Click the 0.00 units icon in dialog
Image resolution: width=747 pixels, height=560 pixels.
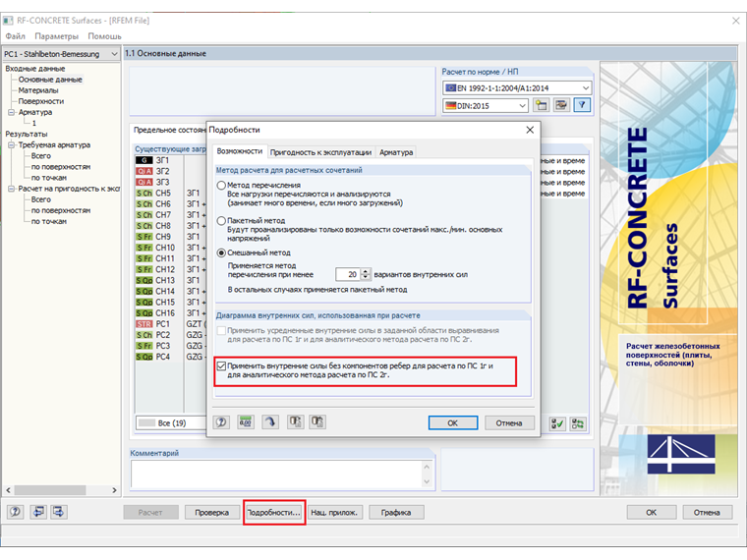tap(246, 422)
